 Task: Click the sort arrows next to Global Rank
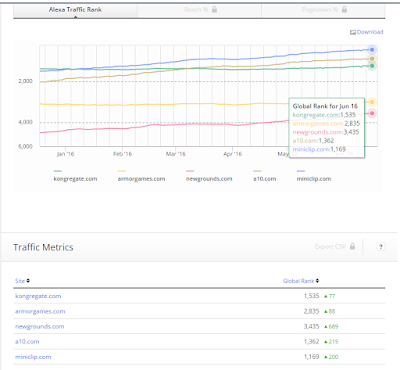[317, 281]
